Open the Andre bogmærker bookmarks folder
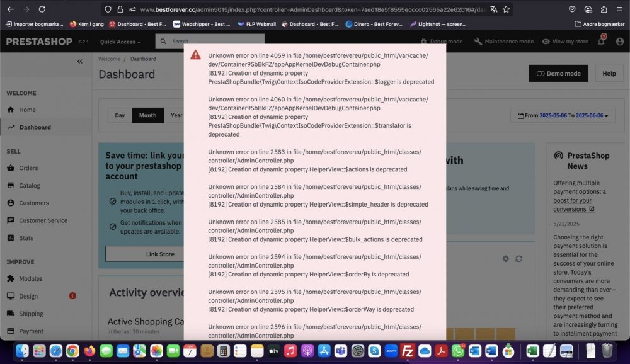This screenshot has width=630, height=364. click(599, 24)
